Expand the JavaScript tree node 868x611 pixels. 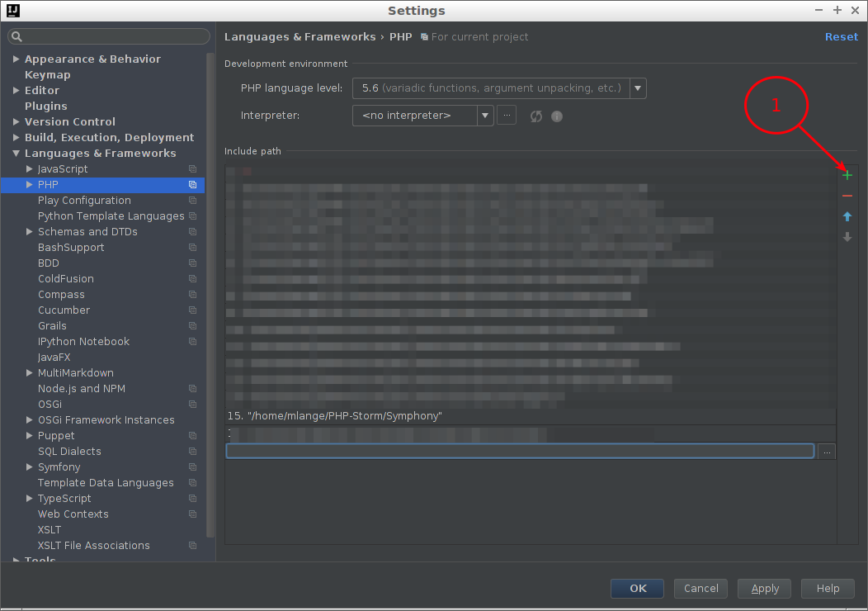point(30,169)
